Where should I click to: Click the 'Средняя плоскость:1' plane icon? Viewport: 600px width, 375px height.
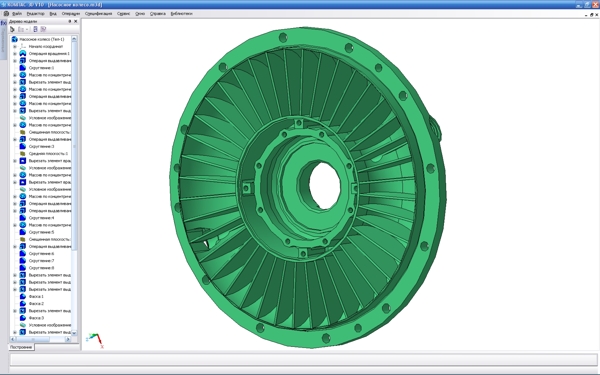pos(23,153)
